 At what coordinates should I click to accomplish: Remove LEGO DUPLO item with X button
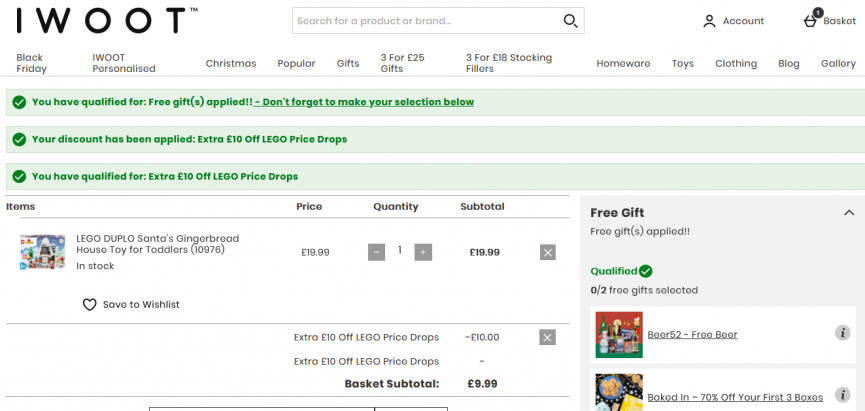click(548, 253)
